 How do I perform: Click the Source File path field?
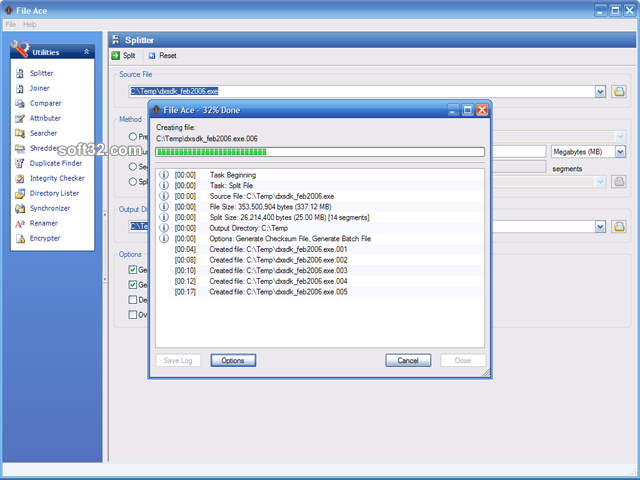[x=362, y=91]
